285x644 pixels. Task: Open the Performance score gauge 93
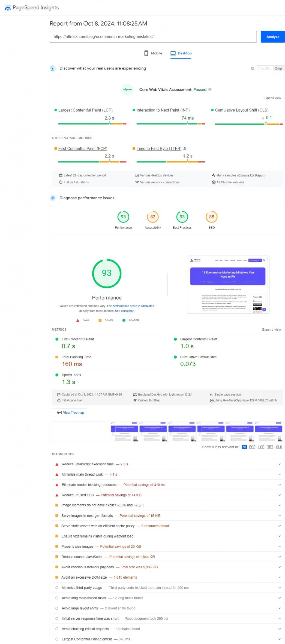123,217
